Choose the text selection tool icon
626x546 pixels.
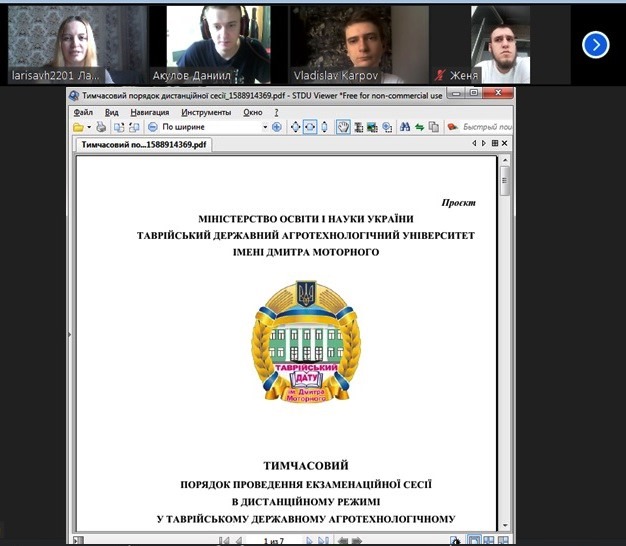coord(359,127)
